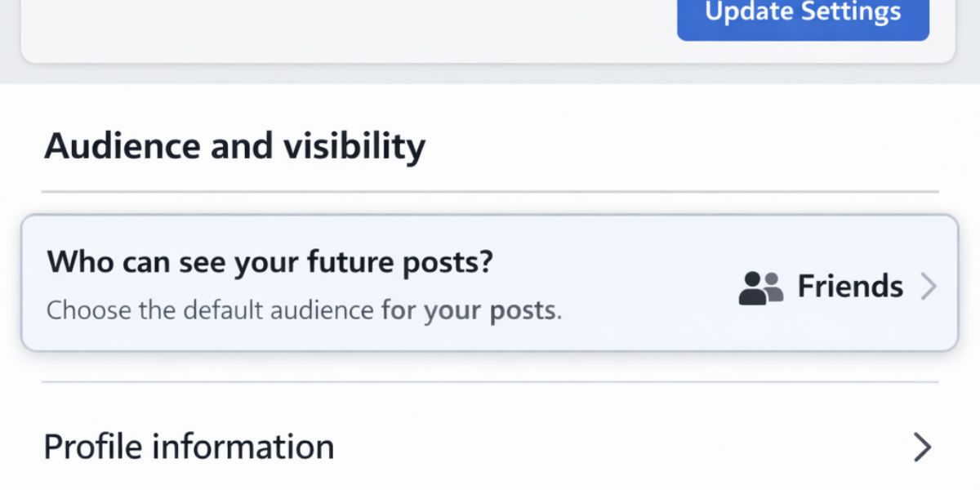Click blank middle area of Profile information row

[x=621, y=448]
